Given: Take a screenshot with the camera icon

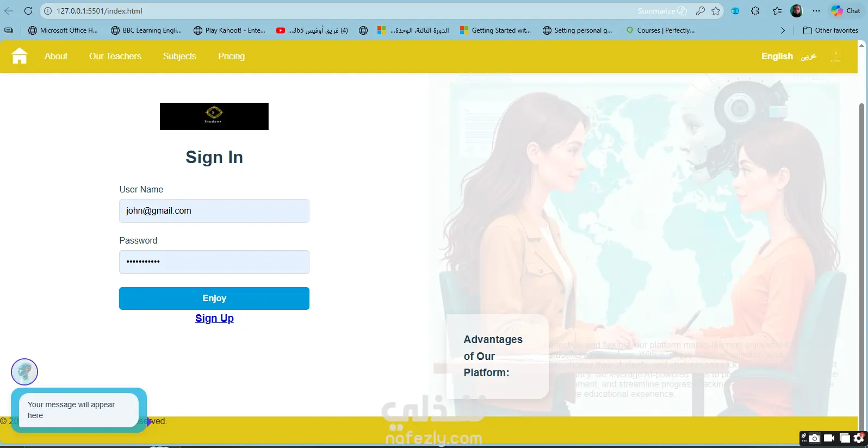Looking at the screenshot, I should (814, 438).
